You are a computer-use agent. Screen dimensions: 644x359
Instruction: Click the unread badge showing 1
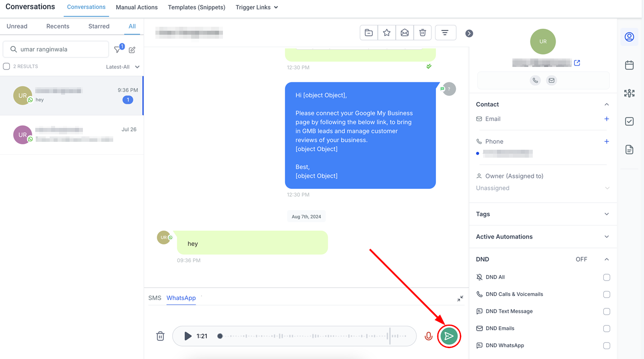click(x=128, y=100)
